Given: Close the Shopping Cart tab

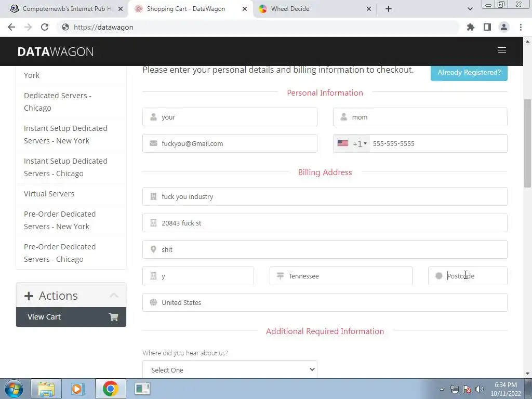Looking at the screenshot, I should [245, 9].
